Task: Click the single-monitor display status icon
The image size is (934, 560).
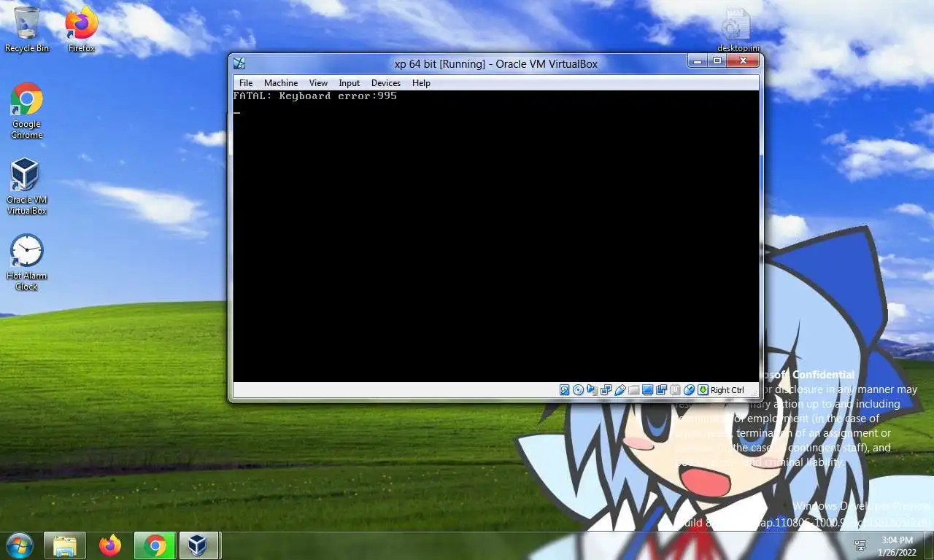Action: [x=647, y=390]
